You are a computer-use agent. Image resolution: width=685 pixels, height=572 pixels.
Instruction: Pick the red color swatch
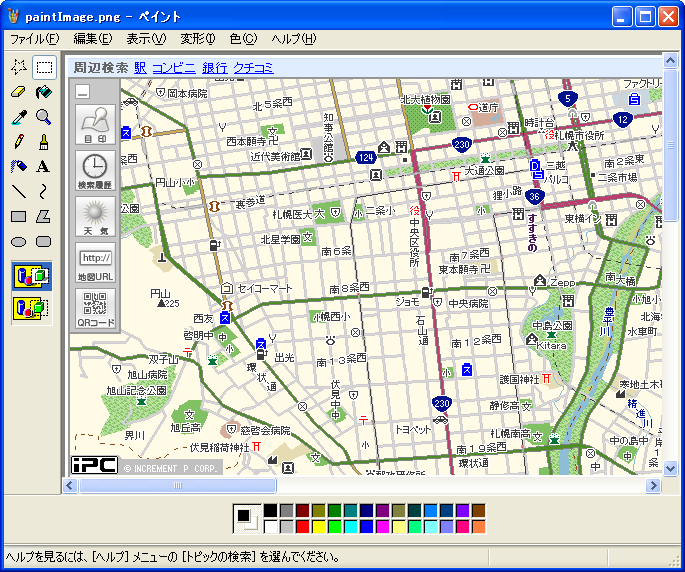point(303,527)
